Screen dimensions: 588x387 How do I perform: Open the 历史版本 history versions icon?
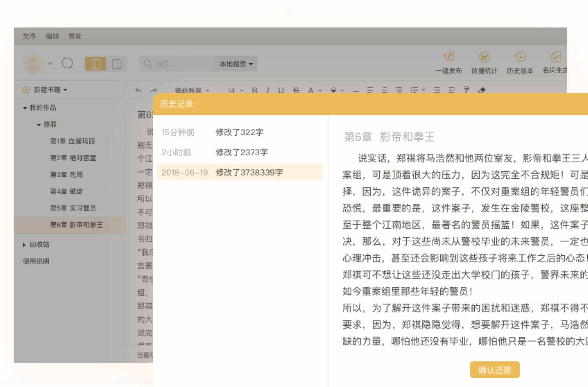[520, 57]
